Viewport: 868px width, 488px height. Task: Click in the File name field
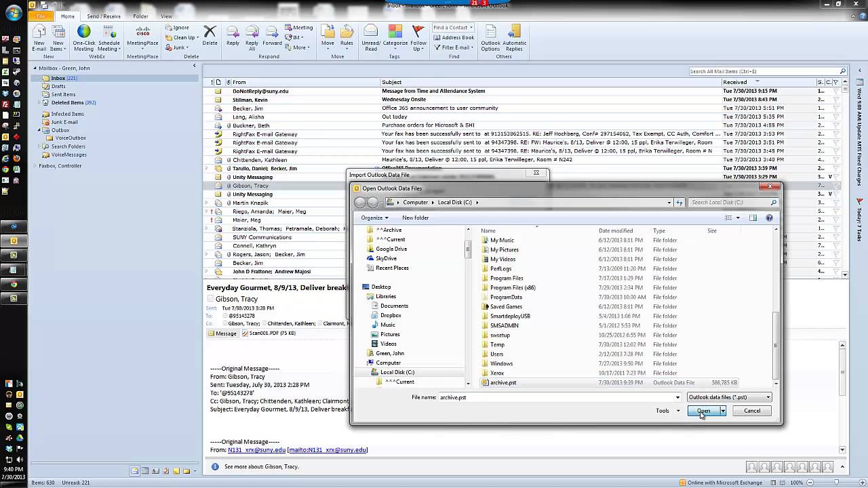coord(559,397)
